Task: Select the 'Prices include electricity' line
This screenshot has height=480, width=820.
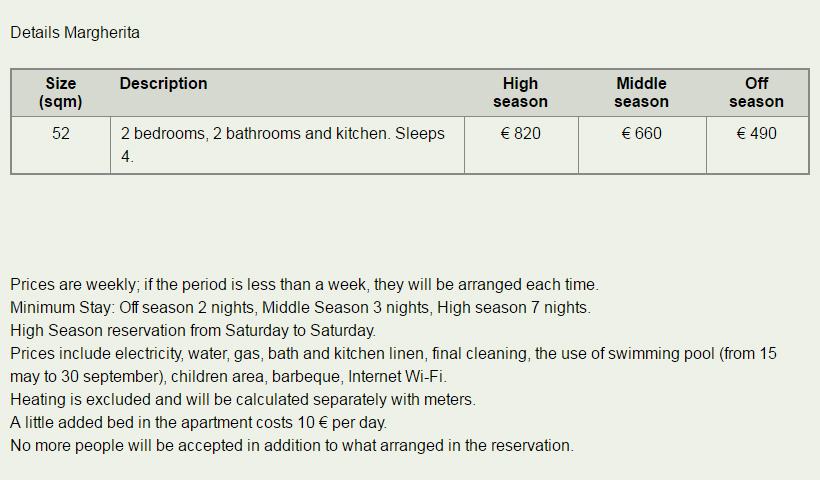Action: 393,353
